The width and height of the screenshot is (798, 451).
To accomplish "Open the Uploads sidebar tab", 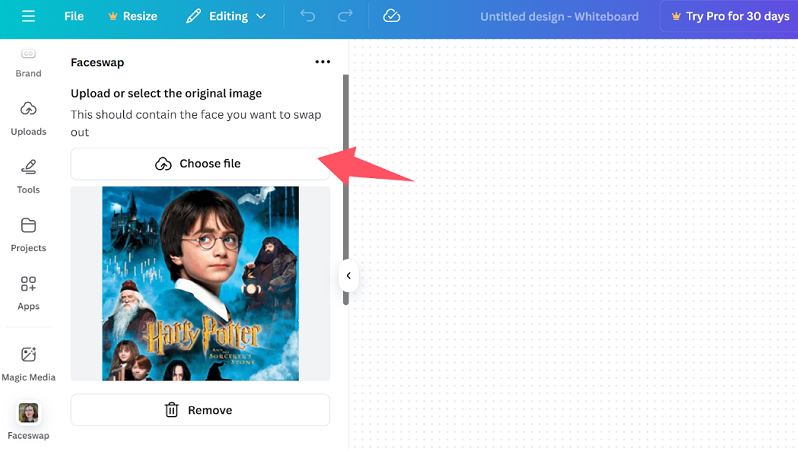I will tap(28, 119).
